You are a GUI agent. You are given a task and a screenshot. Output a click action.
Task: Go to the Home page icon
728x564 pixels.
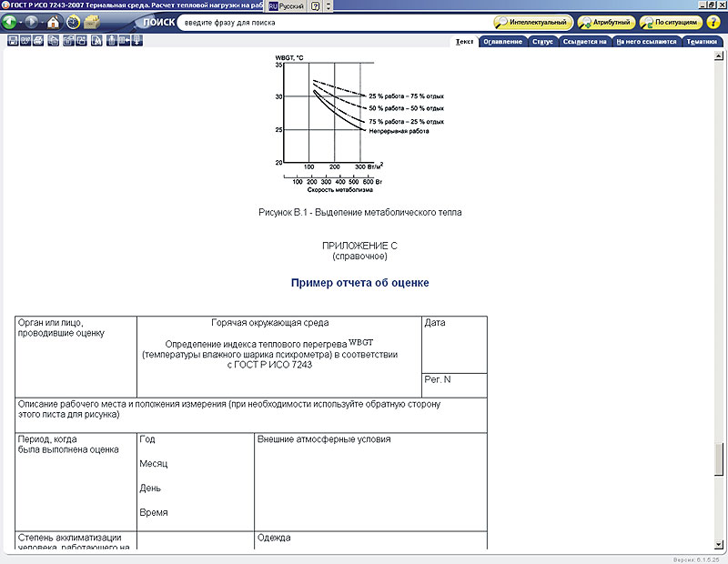pyautogui.click(x=54, y=22)
